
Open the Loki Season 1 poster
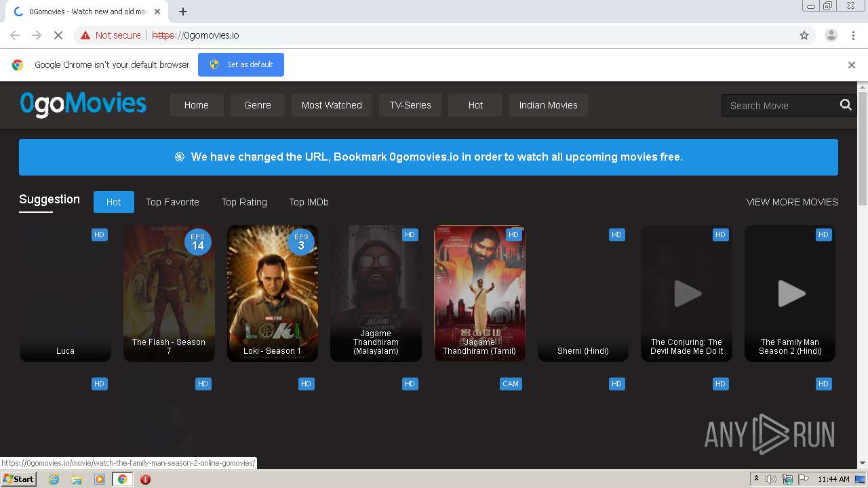click(273, 293)
